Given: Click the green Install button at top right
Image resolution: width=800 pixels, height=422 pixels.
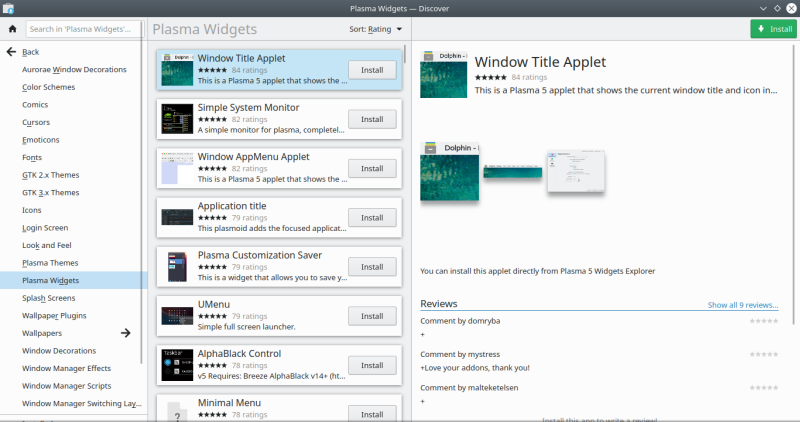Looking at the screenshot, I should (775, 29).
